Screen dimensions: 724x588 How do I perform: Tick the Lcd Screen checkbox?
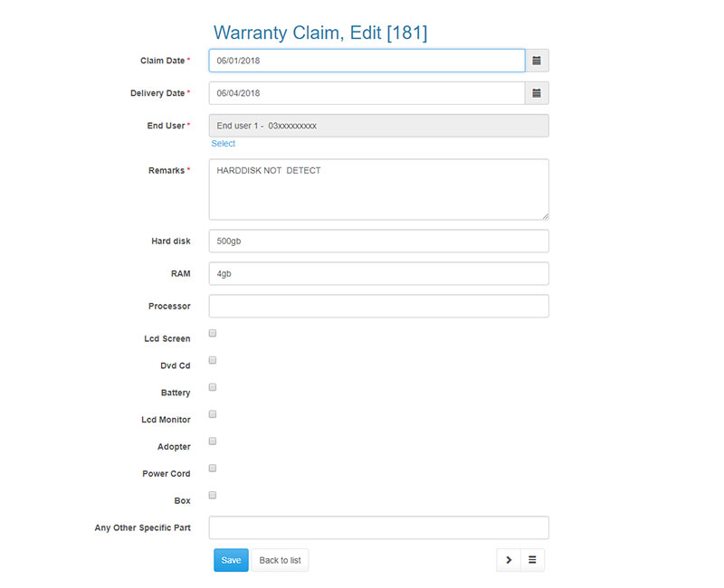click(x=213, y=333)
